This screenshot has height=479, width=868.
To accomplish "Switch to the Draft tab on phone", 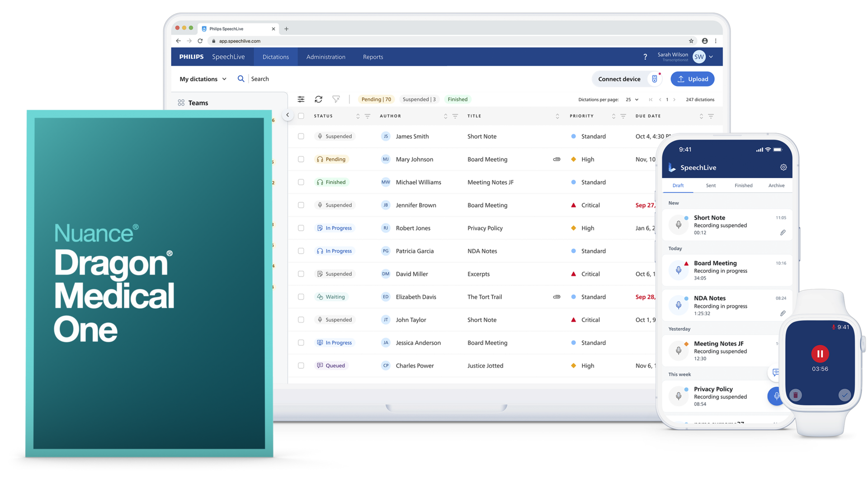I will coord(678,185).
